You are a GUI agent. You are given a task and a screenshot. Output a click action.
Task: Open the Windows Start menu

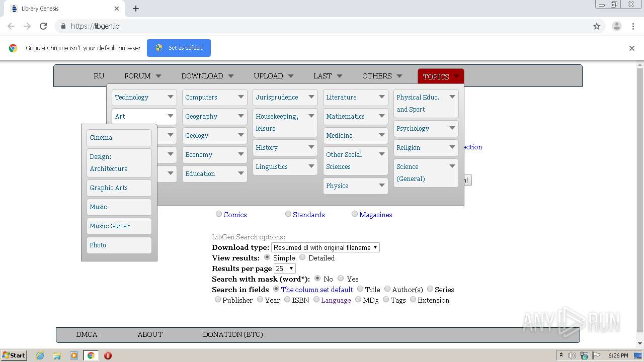[14, 355]
